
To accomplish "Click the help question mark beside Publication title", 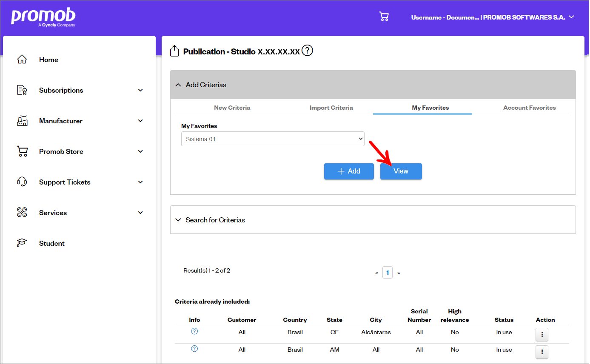I will coord(307,51).
